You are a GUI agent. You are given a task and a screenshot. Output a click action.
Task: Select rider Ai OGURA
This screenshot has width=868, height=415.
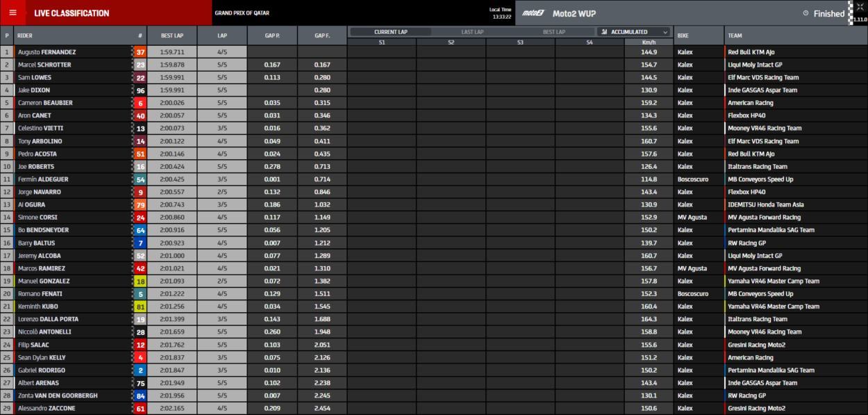(32, 204)
